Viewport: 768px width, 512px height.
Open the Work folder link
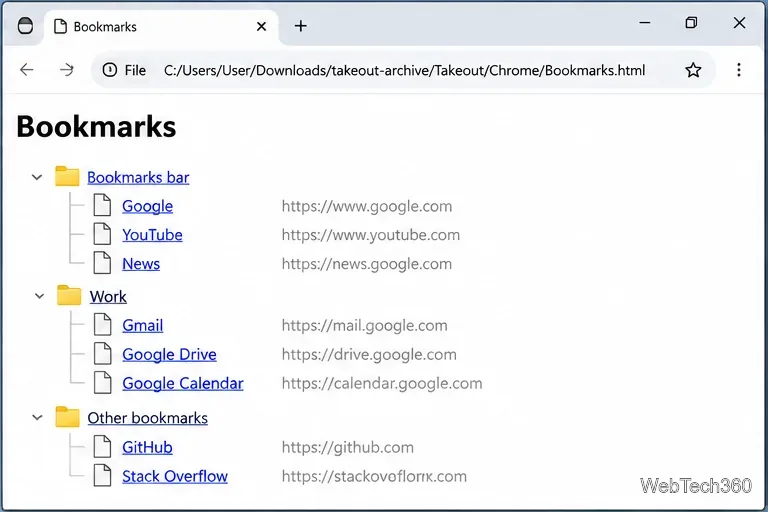point(108,297)
